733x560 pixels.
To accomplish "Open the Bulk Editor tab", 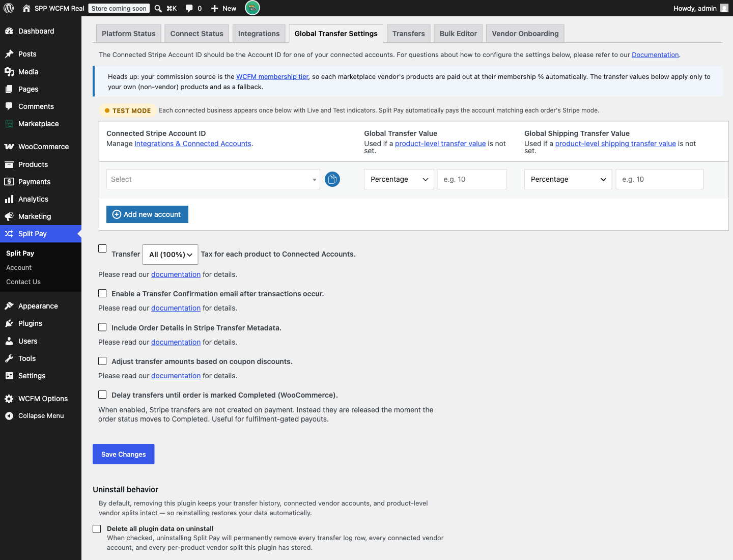I will coord(458,34).
